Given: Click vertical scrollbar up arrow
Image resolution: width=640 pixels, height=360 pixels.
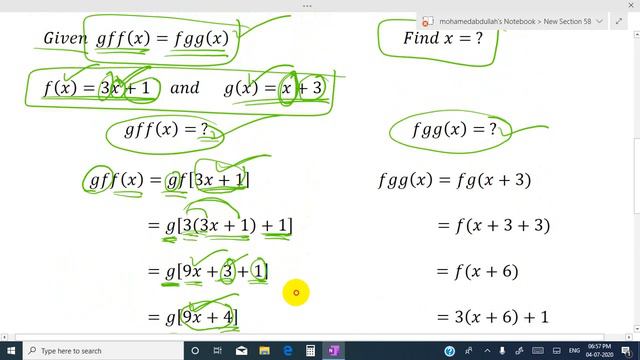Looking at the screenshot, I should click(636, 35).
